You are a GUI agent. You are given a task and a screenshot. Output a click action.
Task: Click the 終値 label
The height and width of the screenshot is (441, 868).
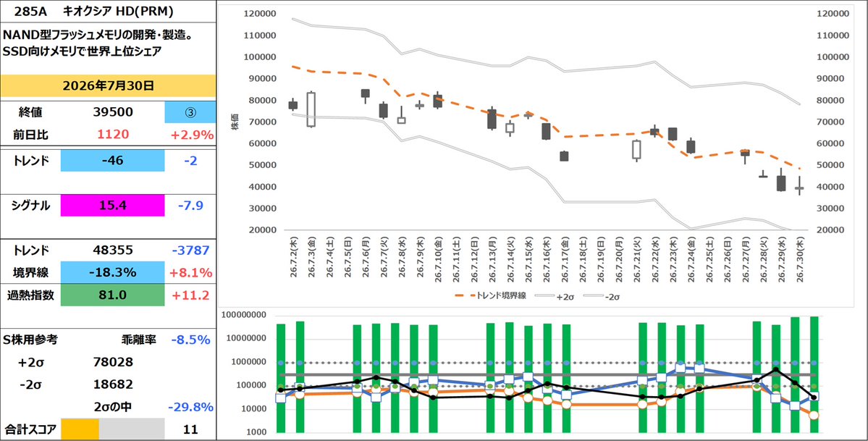click(x=30, y=112)
